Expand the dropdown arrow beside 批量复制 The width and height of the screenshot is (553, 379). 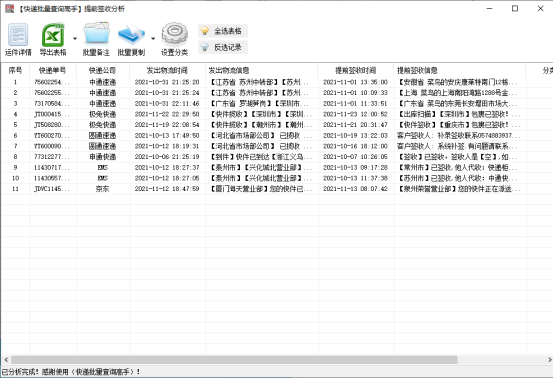pos(153,38)
